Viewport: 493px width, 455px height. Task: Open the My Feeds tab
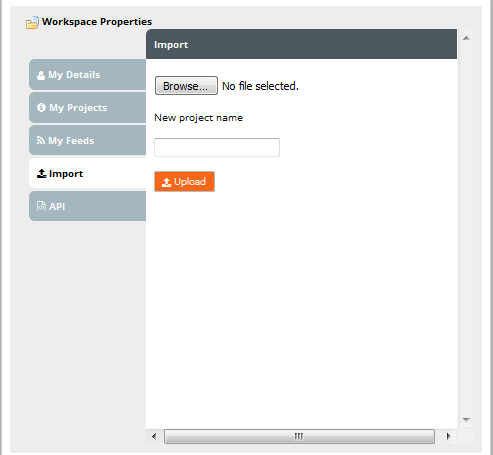(88, 140)
